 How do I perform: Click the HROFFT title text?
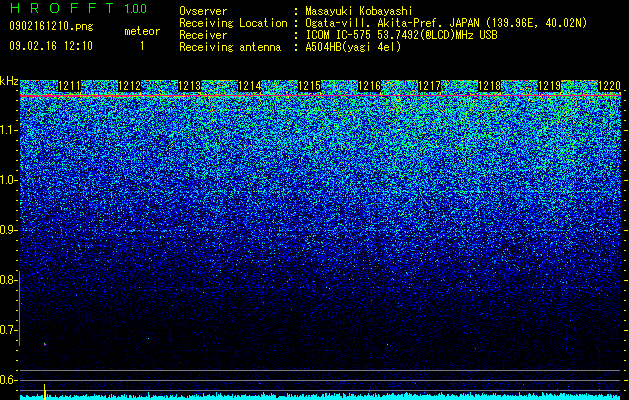click(x=62, y=8)
